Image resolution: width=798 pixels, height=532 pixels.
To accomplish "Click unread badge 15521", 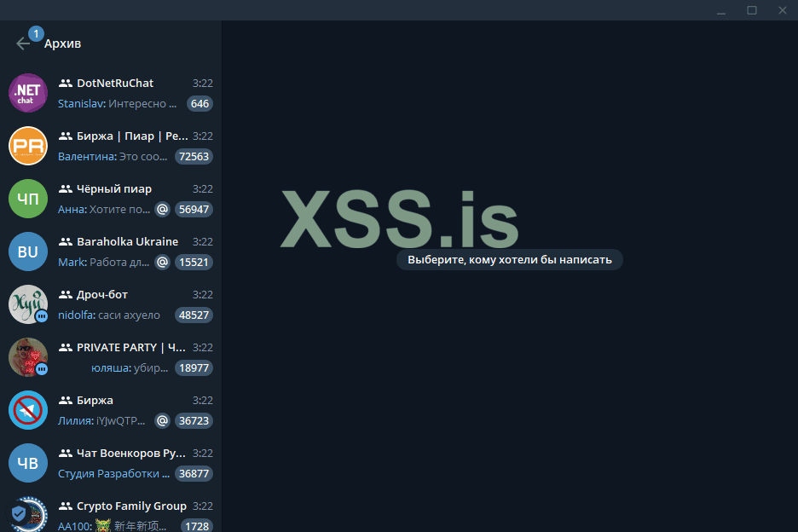I will 194,263.
